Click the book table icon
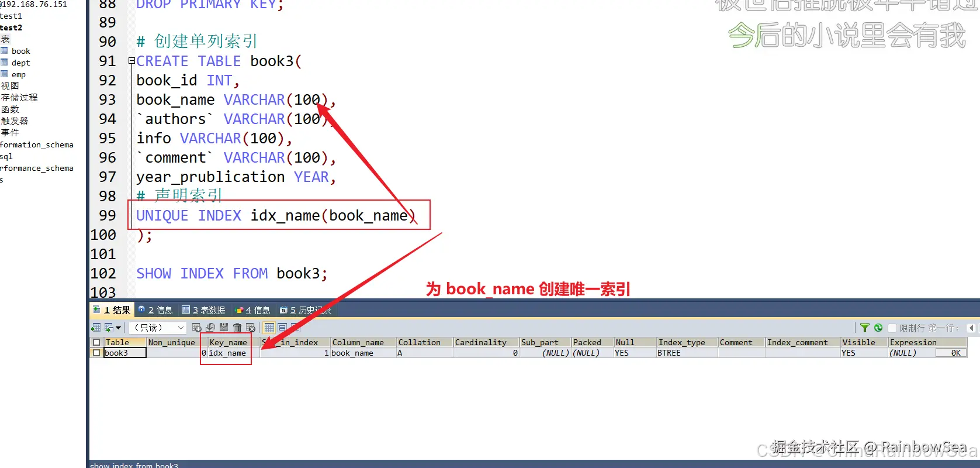This screenshot has height=468, width=980. tap(4, 51)
